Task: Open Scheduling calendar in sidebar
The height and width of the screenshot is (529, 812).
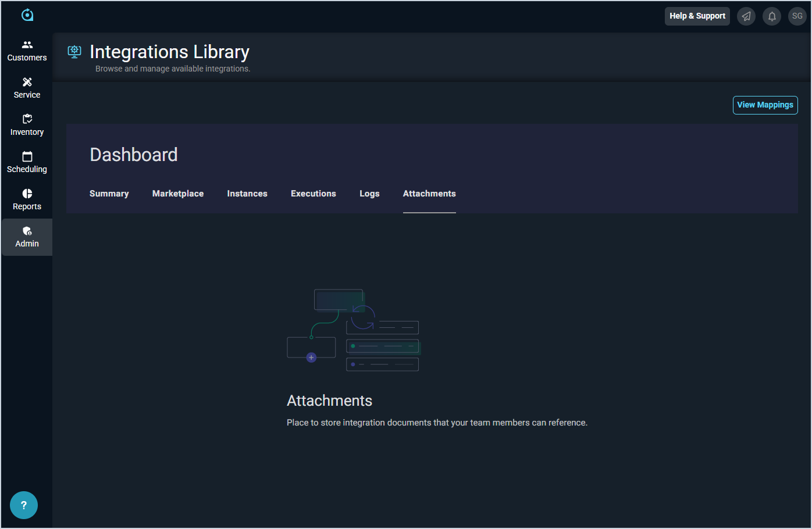Action: pos(27,163)
